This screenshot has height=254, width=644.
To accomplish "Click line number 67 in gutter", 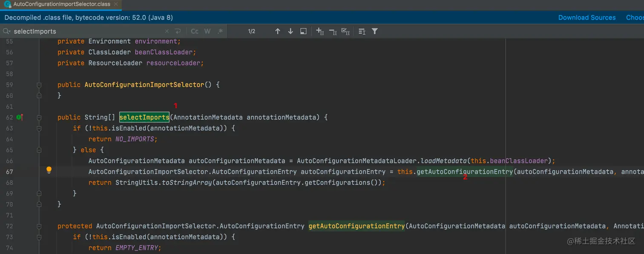I will (x=9, y=172).
